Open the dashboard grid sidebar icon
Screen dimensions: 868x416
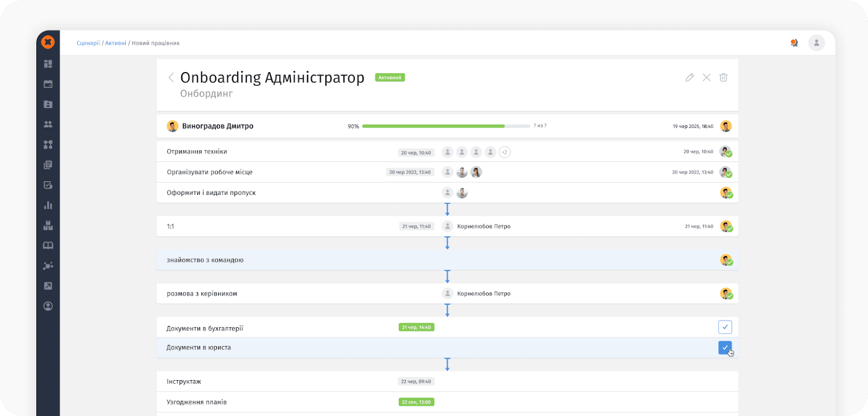[48, 64]
